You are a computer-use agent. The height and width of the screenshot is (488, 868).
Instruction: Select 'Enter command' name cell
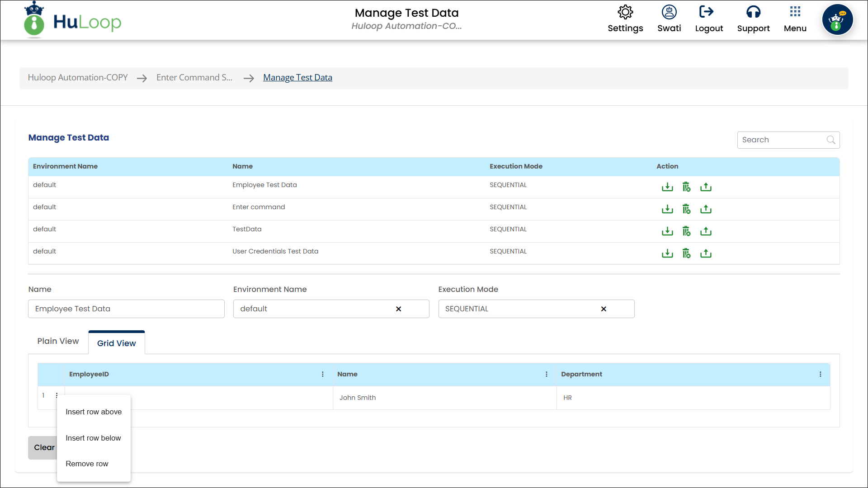point(259,207)
